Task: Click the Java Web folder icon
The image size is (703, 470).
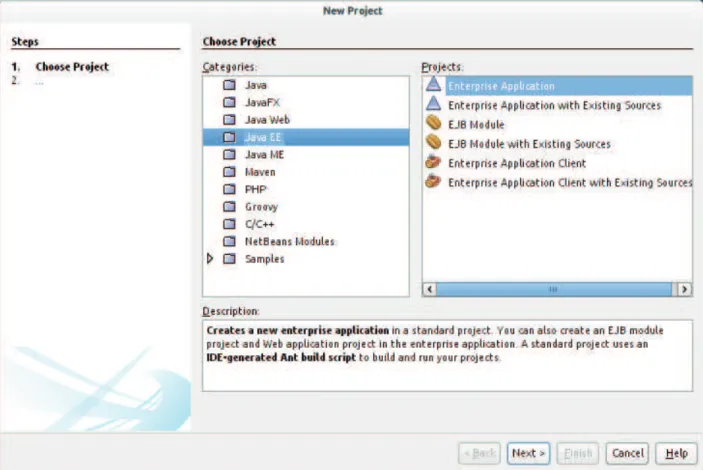Action: [230, 120]
